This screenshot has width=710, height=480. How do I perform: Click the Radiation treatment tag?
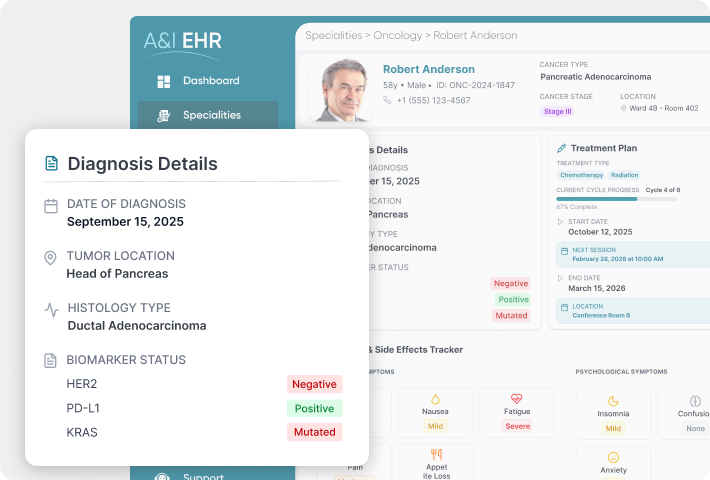tap(624, 175)
